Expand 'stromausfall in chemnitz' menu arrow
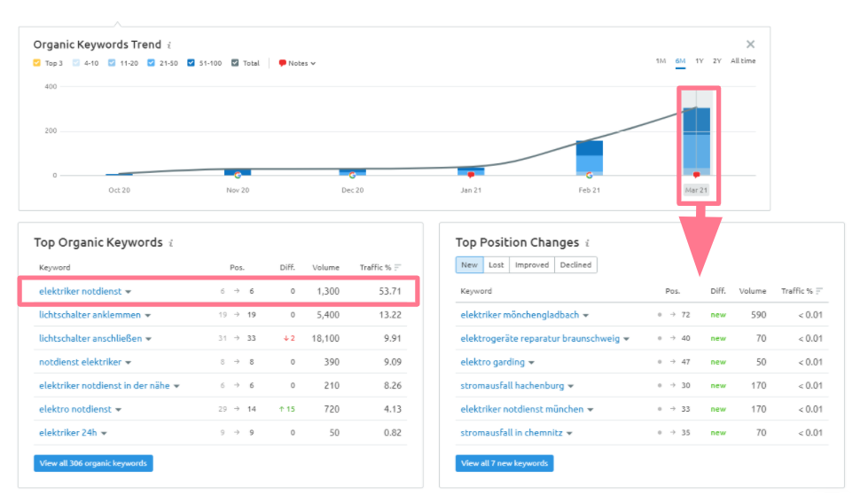 [569, 433]
